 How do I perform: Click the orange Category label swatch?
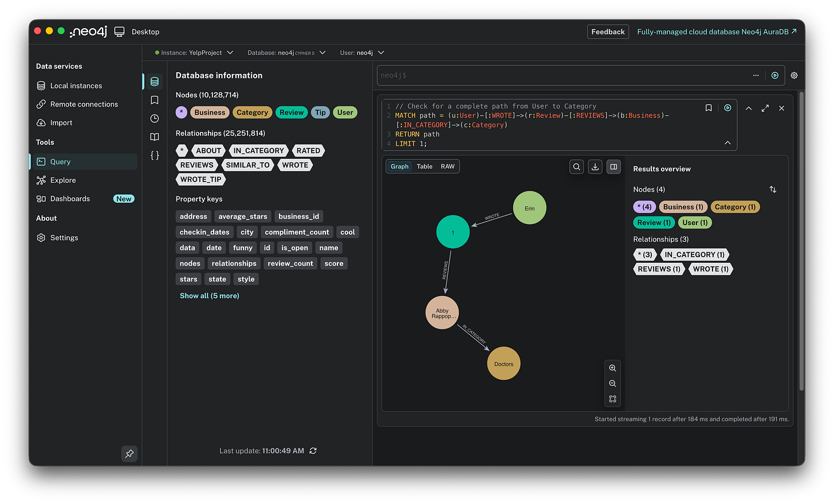point(252,112)
